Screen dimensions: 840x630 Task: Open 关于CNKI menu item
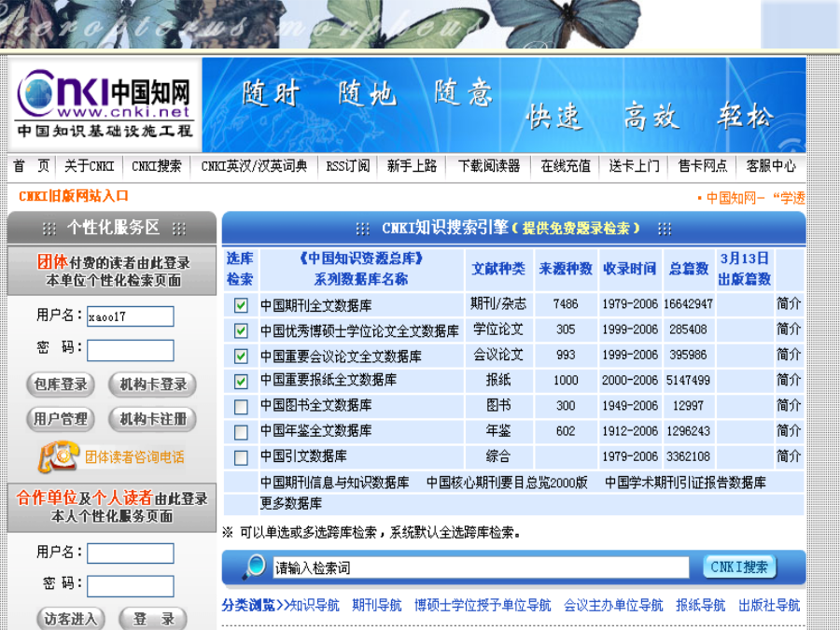point(90,166)
